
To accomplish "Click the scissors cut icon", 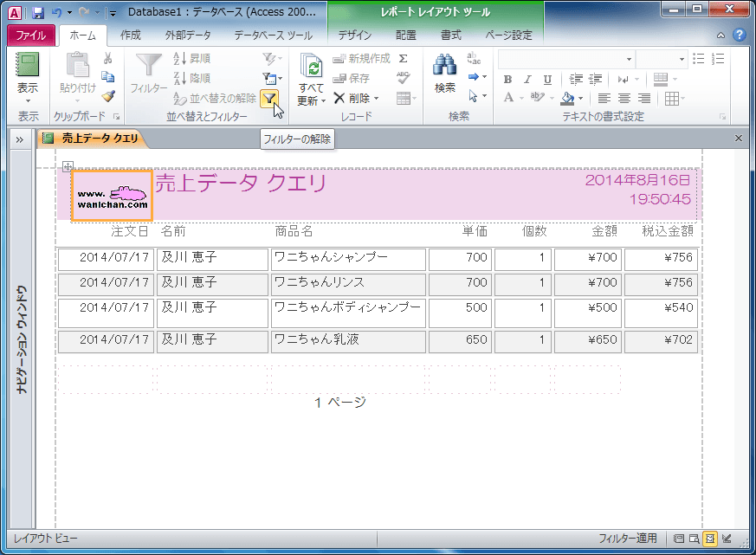I will [x=108, y=58].
